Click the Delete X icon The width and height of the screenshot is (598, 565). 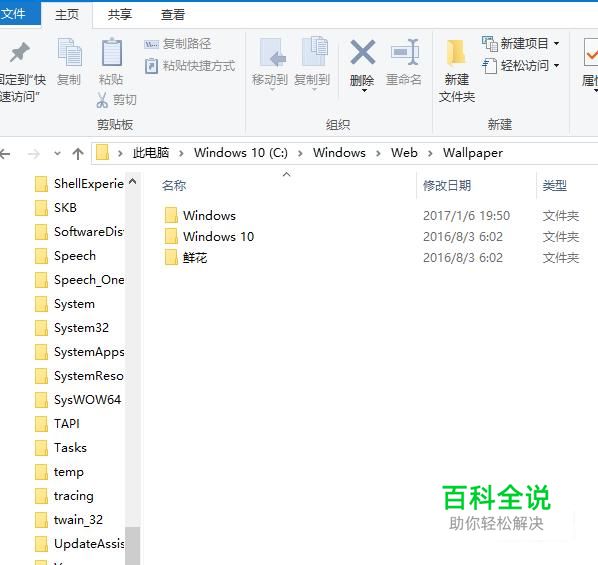362,52
